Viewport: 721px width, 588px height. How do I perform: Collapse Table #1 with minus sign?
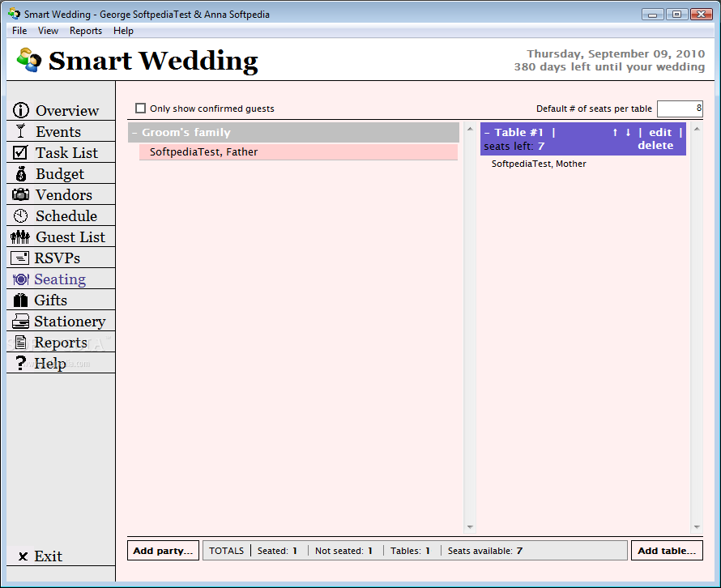point(487,132)
